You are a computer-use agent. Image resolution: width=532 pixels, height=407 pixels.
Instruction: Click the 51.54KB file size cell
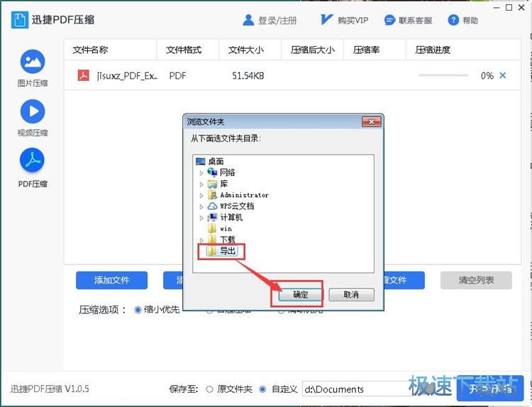pos(248,76)
